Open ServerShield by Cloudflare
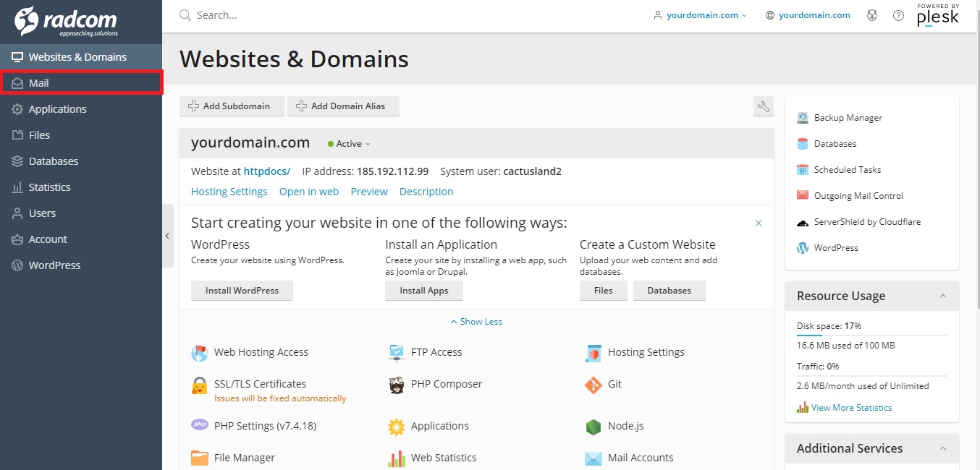The height and width of the screenshot is (470, 980). point(866,222)
